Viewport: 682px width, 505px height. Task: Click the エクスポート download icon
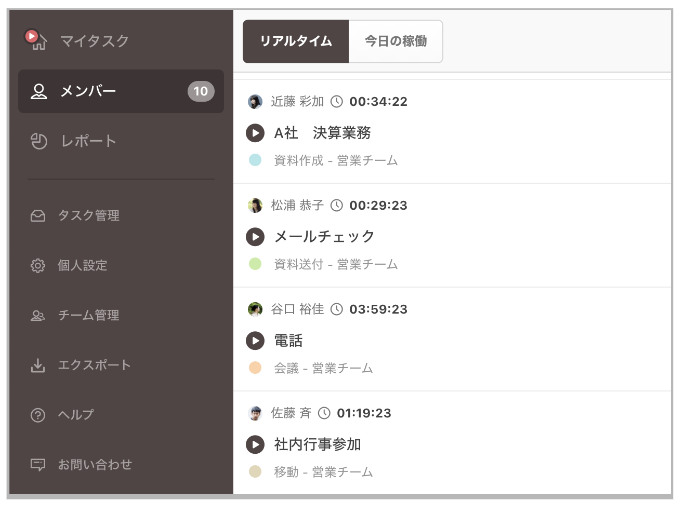click(38, 365)
